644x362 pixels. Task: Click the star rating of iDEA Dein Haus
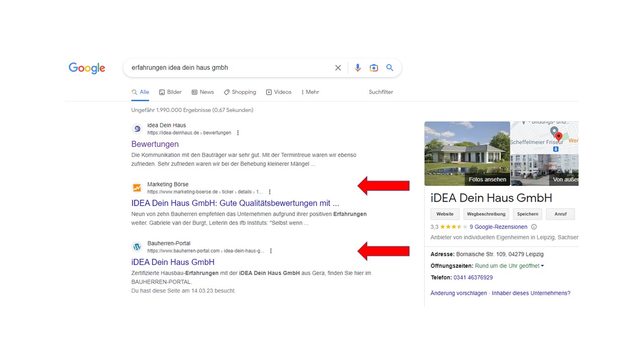[453, 227]
